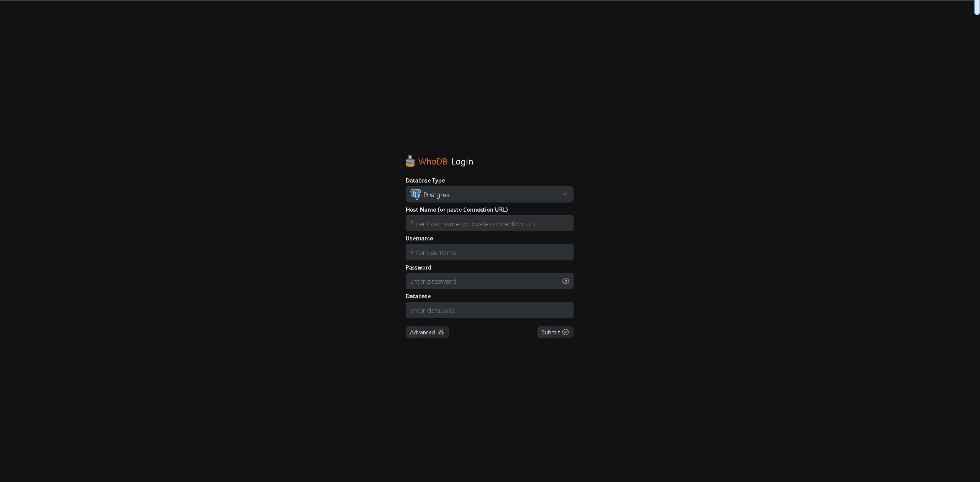
Task: Click into the Enter username field
Action: point(489,252)
